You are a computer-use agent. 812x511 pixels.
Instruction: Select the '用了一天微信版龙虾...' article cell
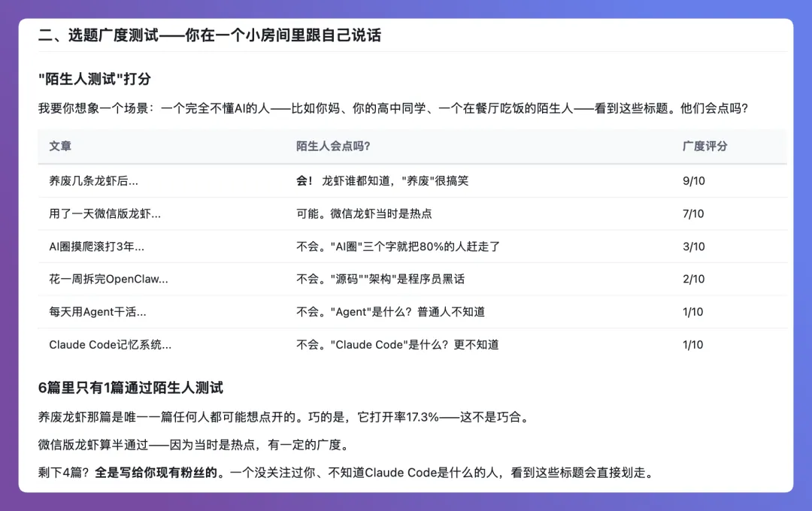(105, 213)
